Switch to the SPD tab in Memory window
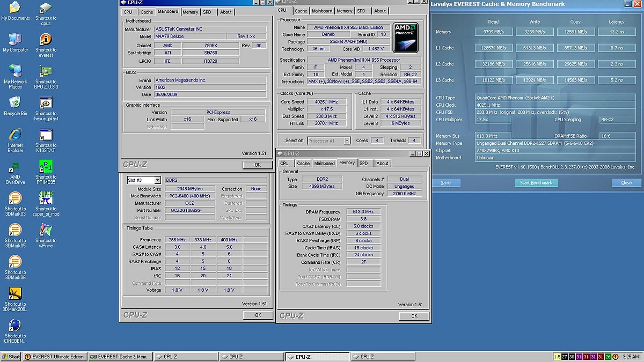The image size is (644, 362). coord(363,164)
